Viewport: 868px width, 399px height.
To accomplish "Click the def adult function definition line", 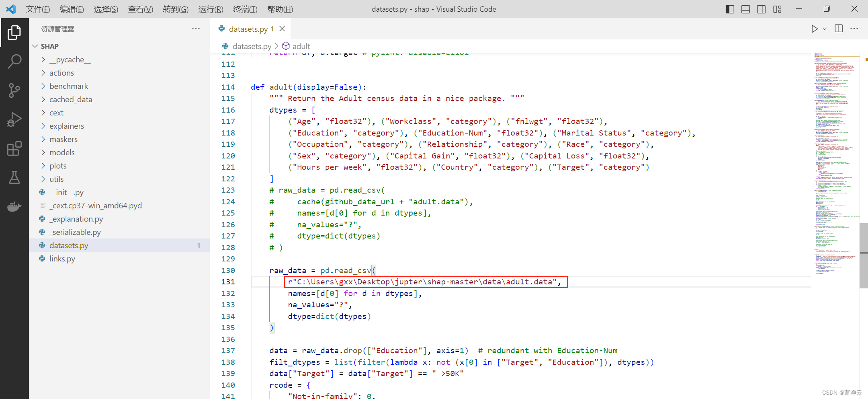I will coord(309,87).
